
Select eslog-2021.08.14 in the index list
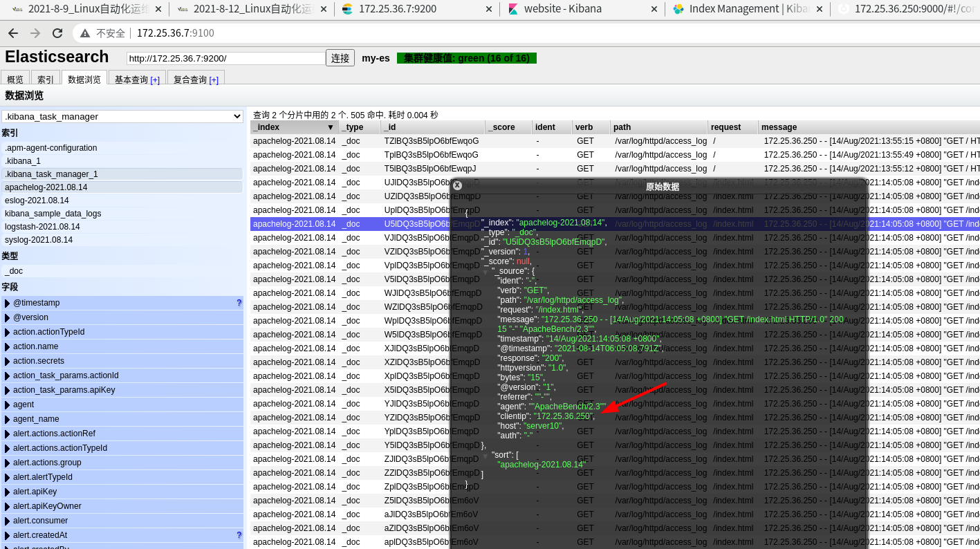[122, 201]
